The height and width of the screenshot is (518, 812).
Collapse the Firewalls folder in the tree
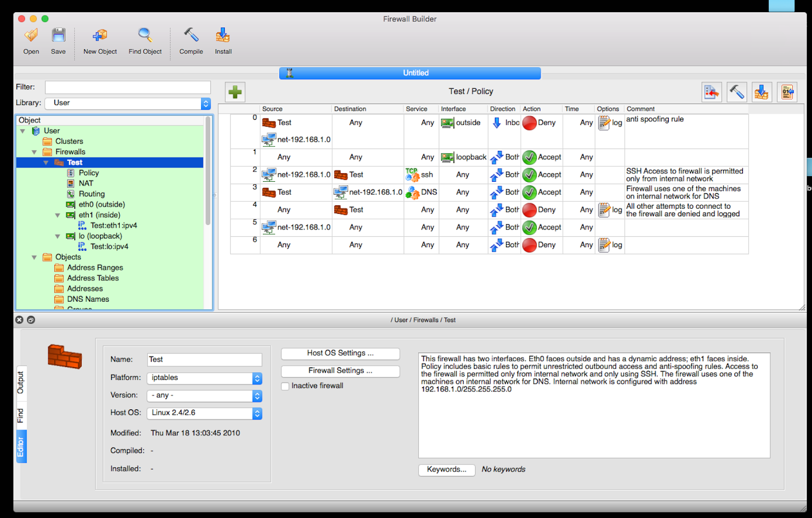(34, 152)
